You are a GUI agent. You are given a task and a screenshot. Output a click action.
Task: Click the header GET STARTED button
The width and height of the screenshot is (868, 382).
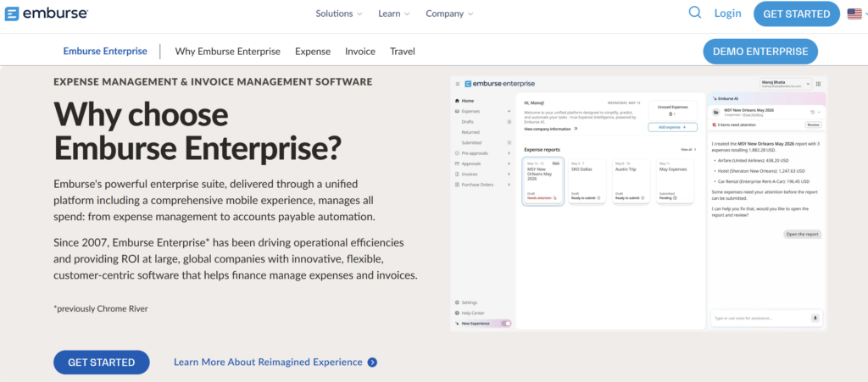(x=797, y=14)
